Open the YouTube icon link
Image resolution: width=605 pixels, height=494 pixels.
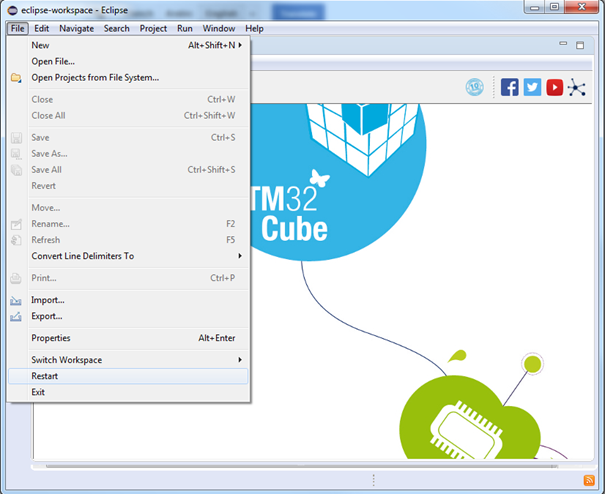[554, 87]
